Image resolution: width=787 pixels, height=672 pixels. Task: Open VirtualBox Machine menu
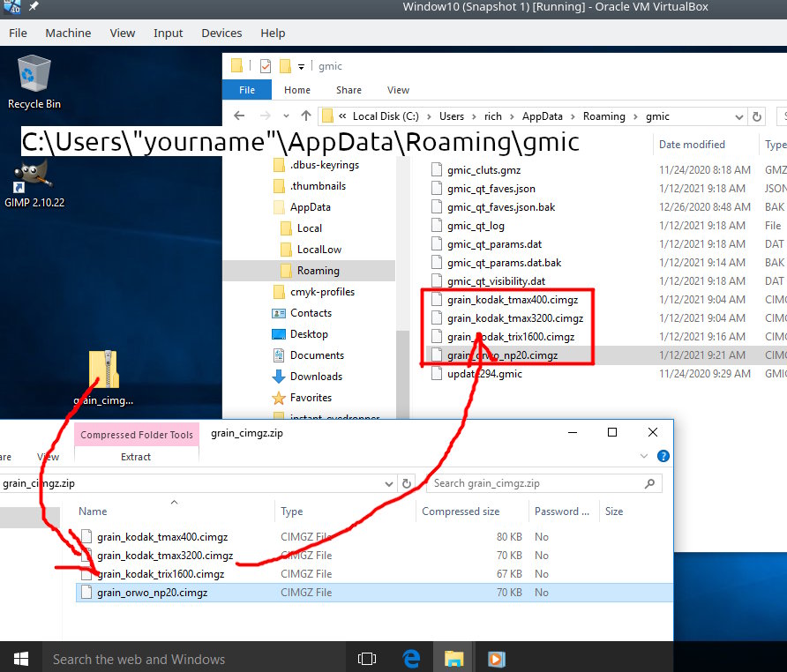pyautogui.click(x=68, y=34)
